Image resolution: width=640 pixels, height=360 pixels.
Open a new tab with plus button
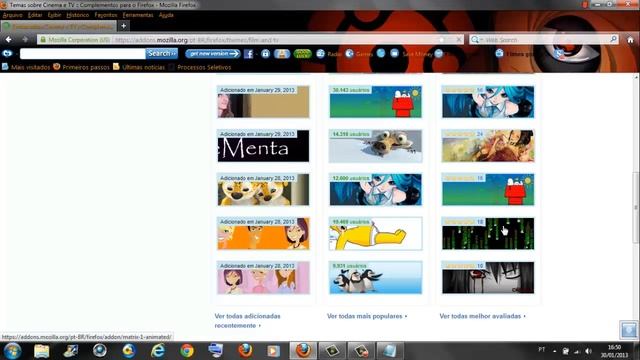pyautogui.click(x=123, y=26)
